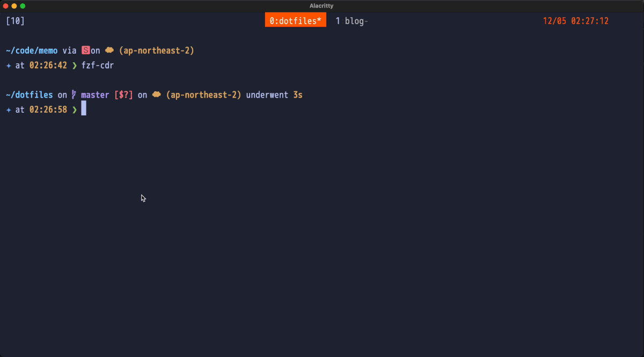Click the 3s command duration text
The height and width of the screenshot is (357, 644).
(x=298, y=95)
